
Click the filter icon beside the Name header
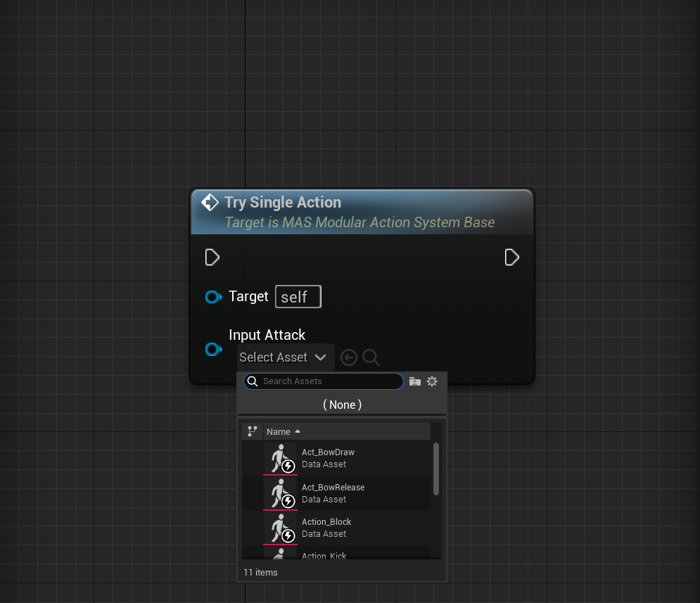point(252,431)
